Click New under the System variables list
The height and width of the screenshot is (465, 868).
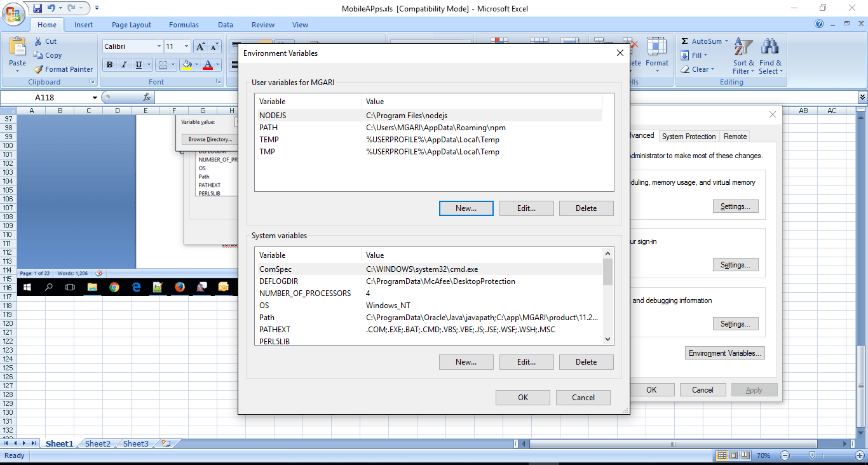(x=466, y=362)
